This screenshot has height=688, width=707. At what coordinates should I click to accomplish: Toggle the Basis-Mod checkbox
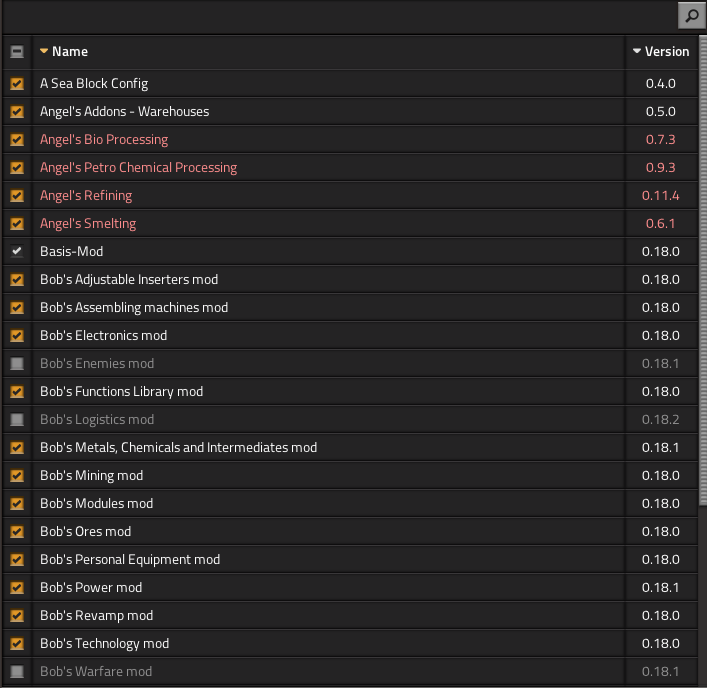17,252
